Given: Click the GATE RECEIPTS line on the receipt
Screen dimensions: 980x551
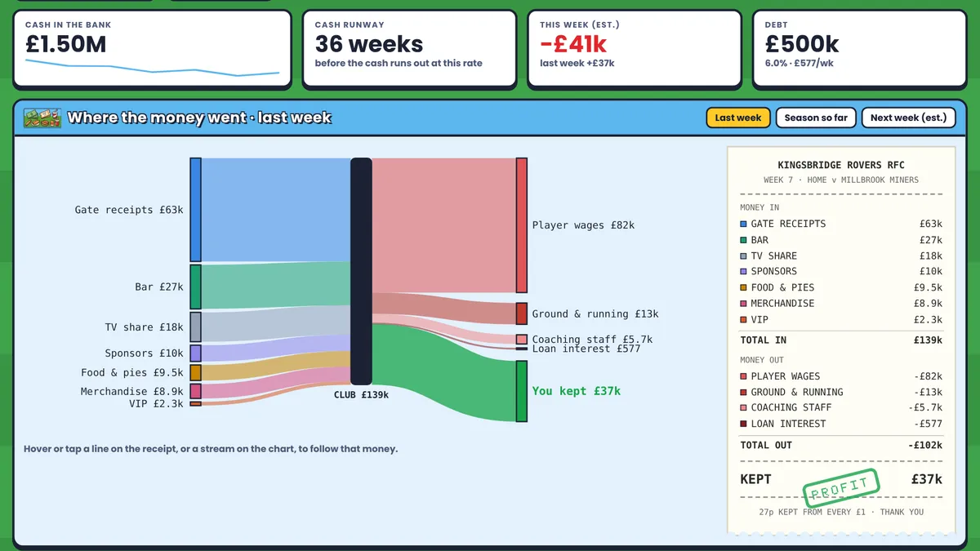Looking at the screenshot, I should click(841, 224).
